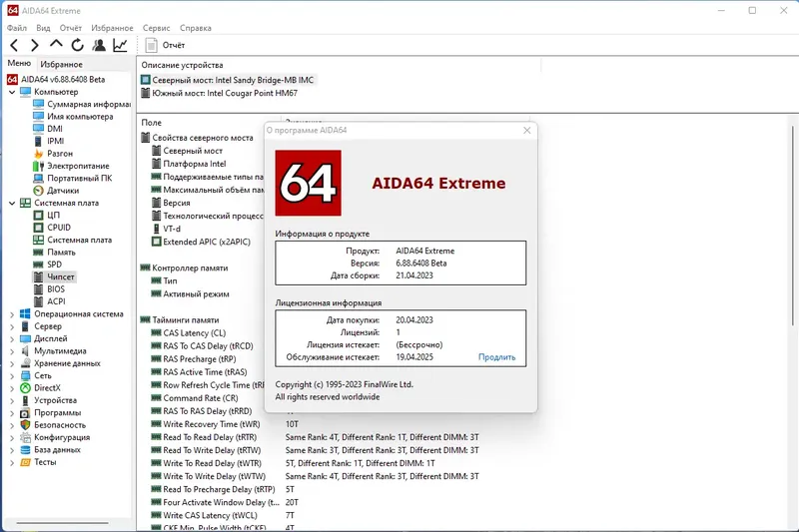Switch to the Избранное tab in the sidebar
The height and width of the screenshot is (532, 799).
(x=61, y=64)
